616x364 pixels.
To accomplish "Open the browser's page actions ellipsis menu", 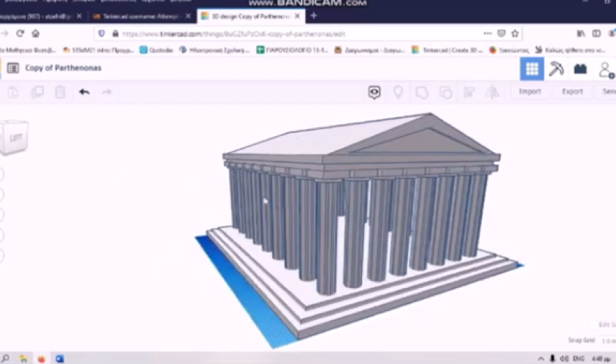I will [488, 33].
